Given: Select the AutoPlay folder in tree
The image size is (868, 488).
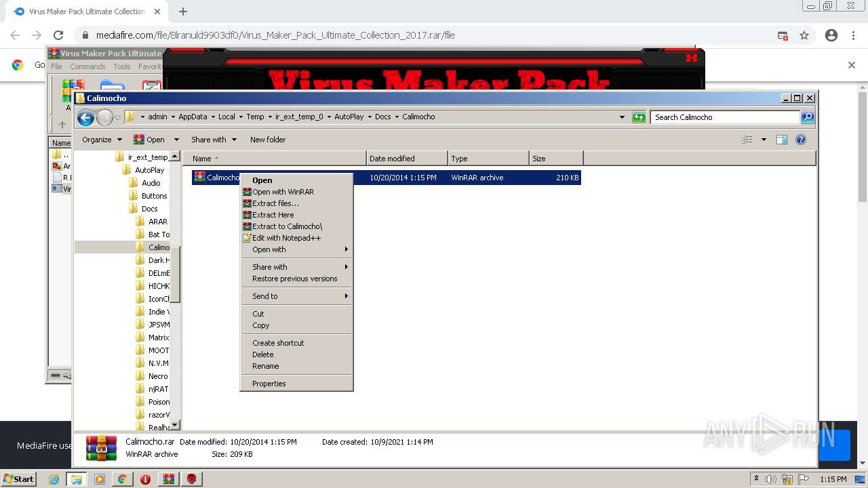Looking at the screenshot, I should [143, 170].
